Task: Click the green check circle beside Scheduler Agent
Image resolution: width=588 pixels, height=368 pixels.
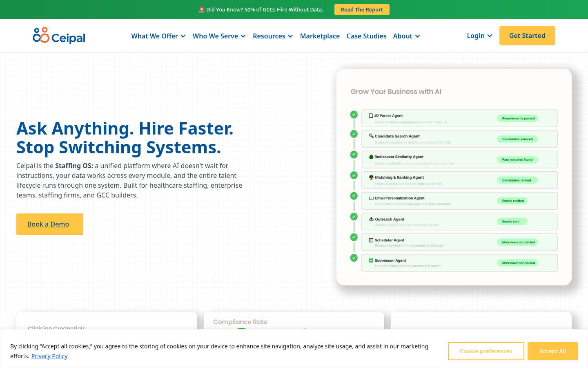Action: click(354, 237)
